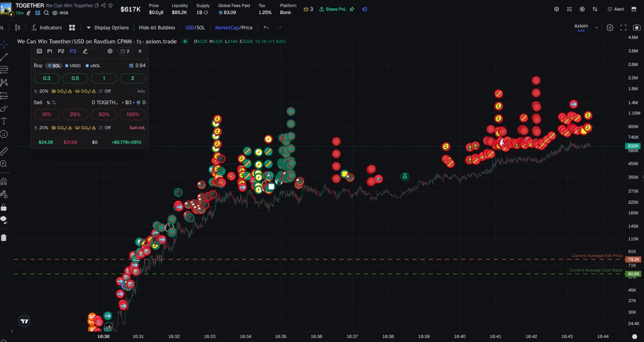The image size is (644, 342).
Task: Remove drawings with the trash icon
Action: coord(4,237)
